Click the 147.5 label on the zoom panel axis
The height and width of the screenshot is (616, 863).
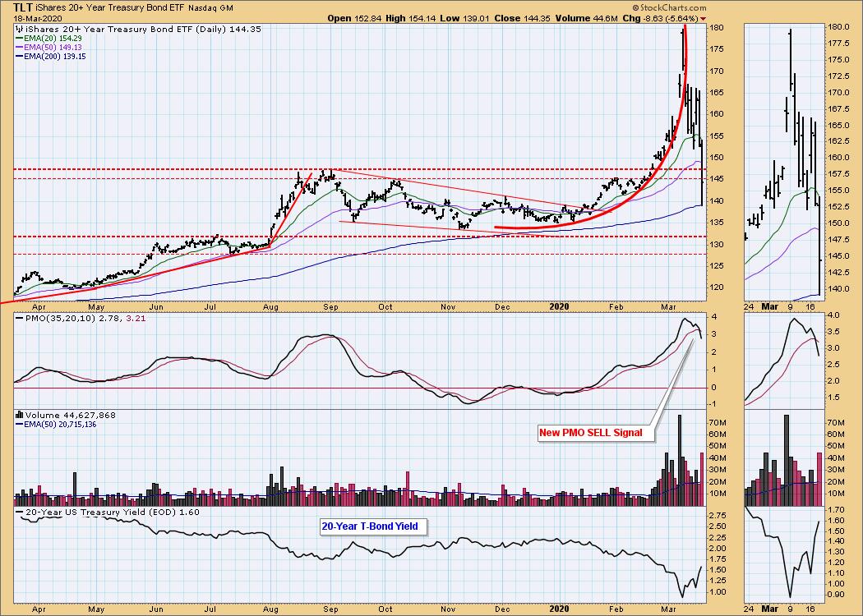(x=839, y=240)
